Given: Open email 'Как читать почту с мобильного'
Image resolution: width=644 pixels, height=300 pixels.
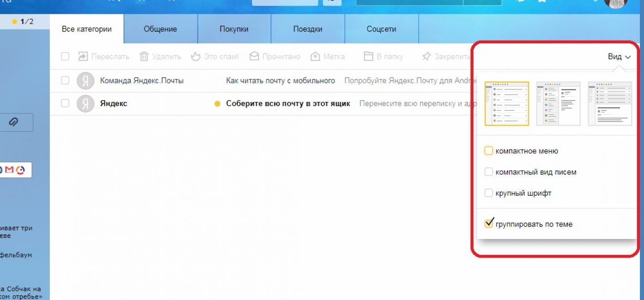Looking at the screenshot, I should [280, 80].
